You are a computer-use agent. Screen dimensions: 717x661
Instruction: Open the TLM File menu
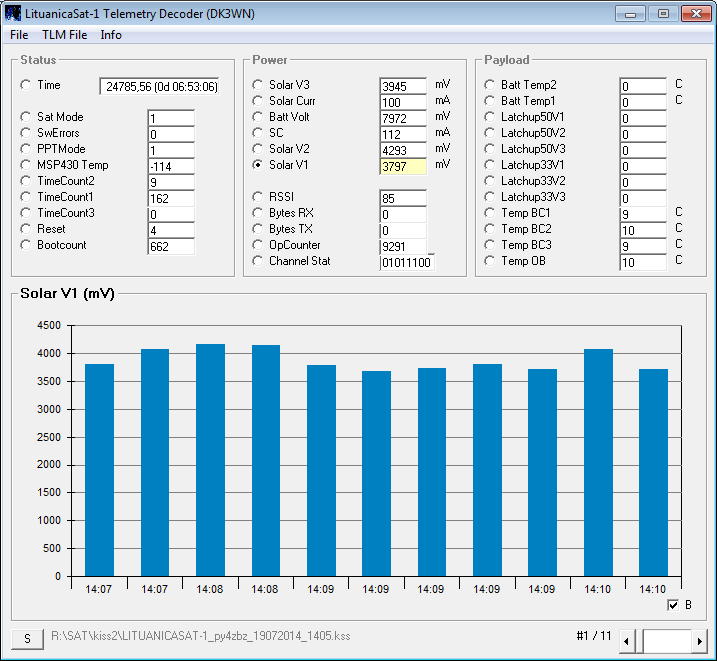pos(64,35)
